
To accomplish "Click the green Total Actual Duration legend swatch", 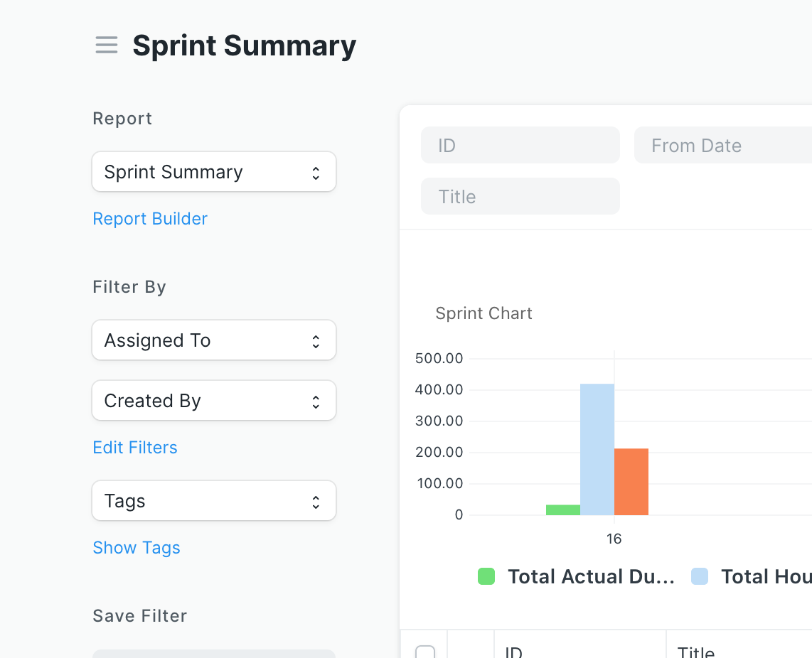I will (486, 576).
